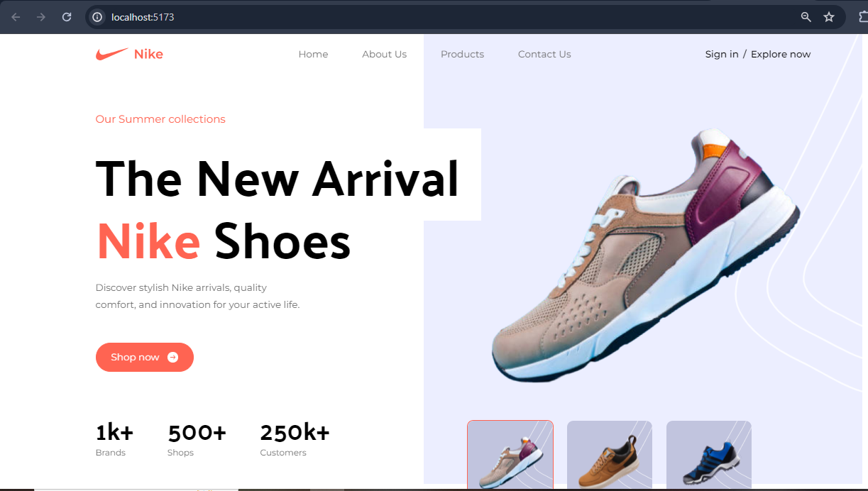Viewport: 868px width, 491px height.
Task: Open site info icon in the address bar
Action: pyautogui.click(x=97, y=17)
